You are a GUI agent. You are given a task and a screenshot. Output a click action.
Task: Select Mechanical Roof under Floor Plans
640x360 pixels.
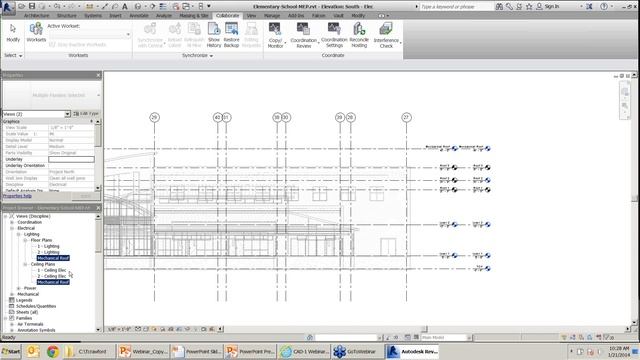click(x=53, y=258)
